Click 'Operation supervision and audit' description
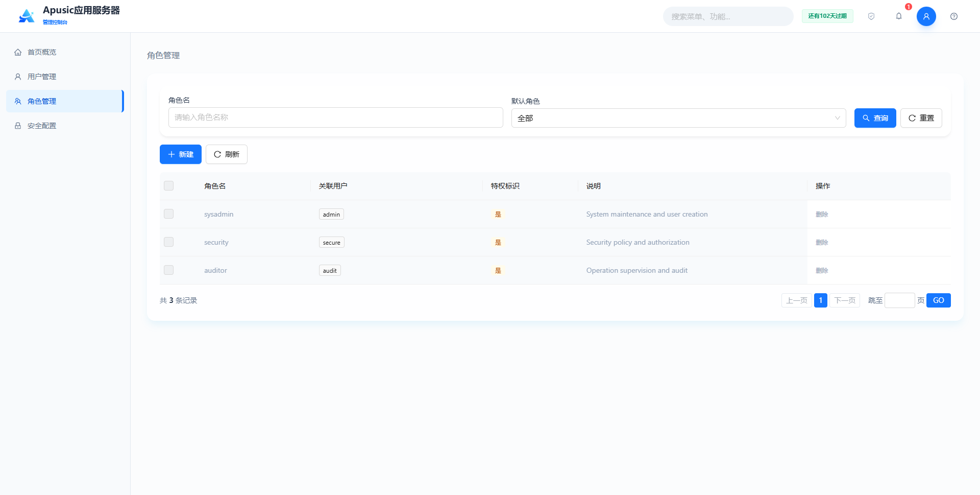 click(637, 270)
